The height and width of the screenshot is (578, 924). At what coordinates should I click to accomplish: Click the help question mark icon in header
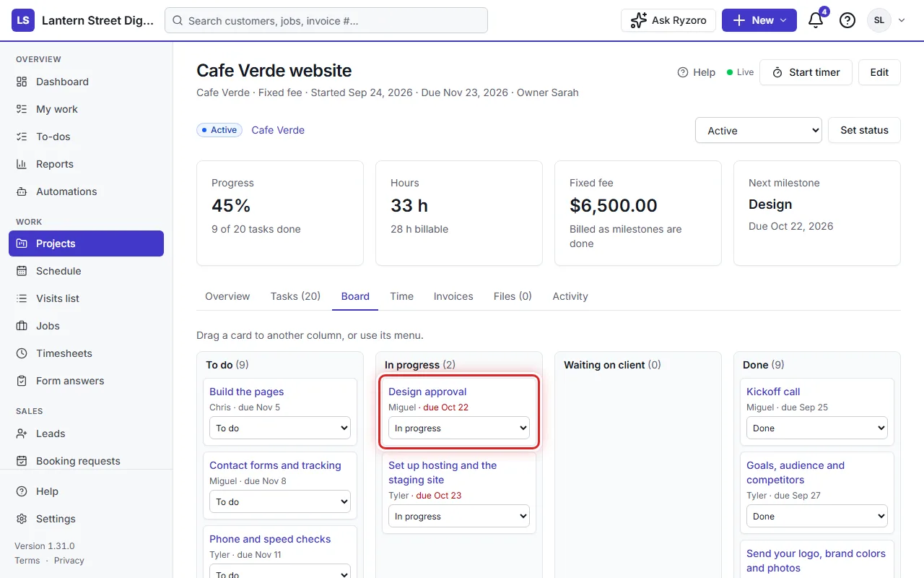(847, 20)
